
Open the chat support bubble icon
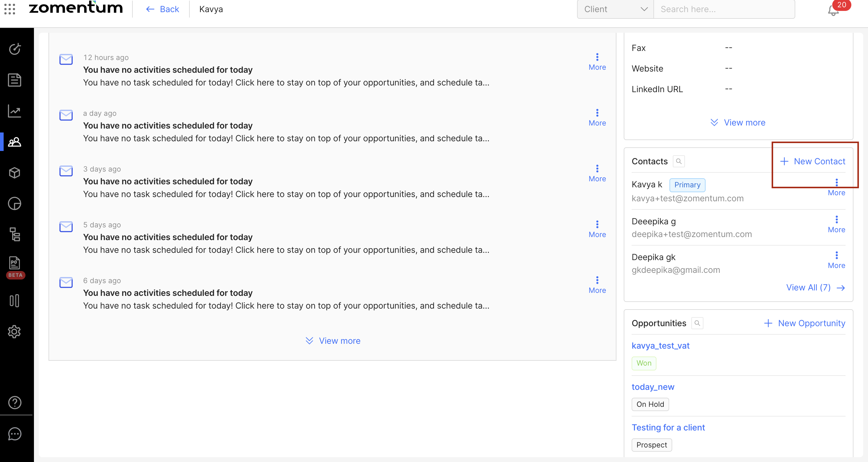pyautogui.click(x=15, y=434)
